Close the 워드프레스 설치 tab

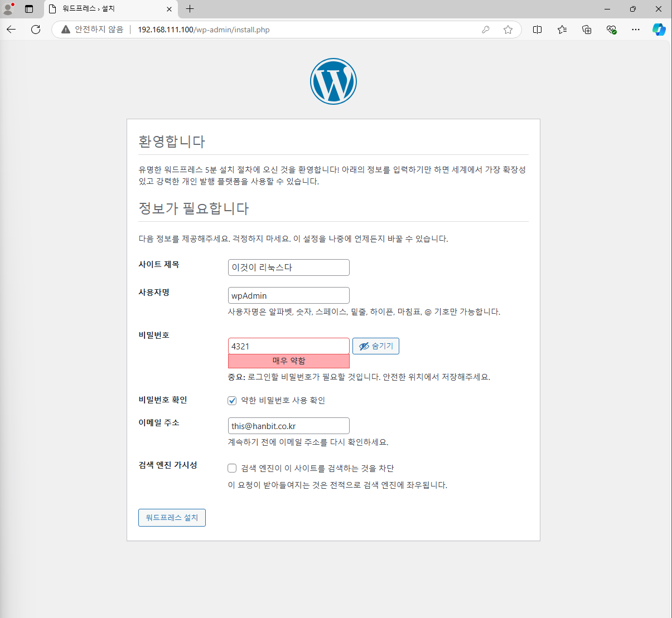170,9
